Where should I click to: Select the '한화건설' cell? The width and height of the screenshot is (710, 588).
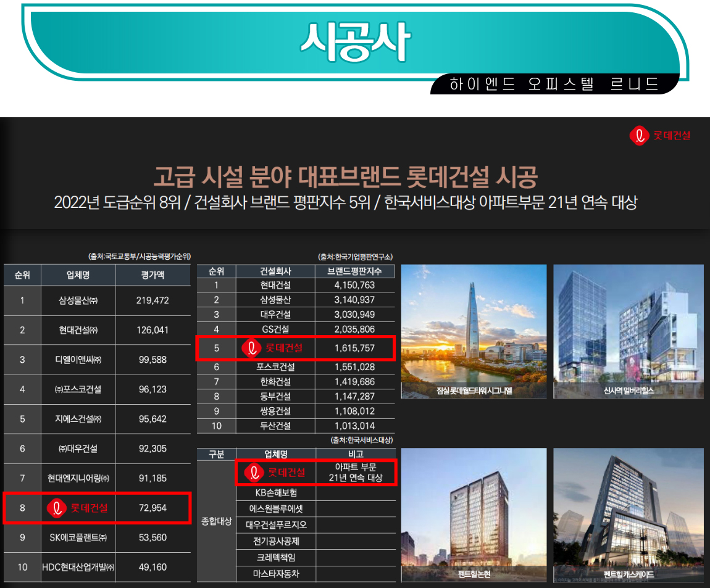[275, 381]
